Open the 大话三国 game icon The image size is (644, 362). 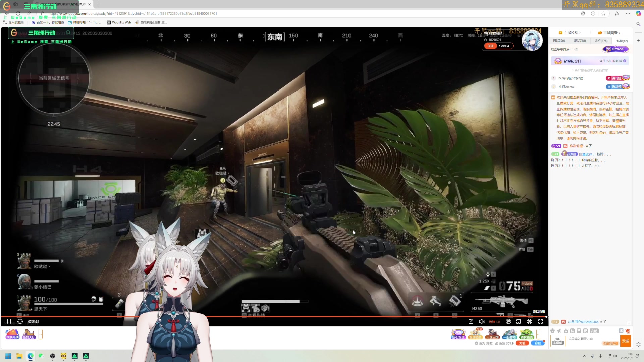coord(492,334)
